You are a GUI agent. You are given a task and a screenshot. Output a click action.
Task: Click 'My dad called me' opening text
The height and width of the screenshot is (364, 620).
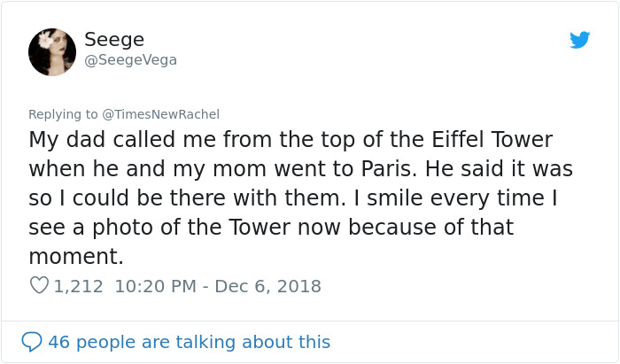pos(109,140)
